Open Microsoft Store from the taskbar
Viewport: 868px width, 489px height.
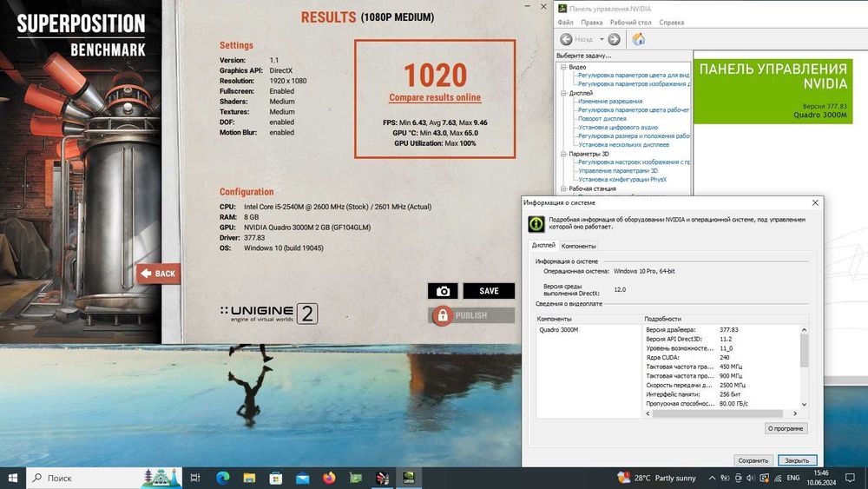click(276, 478)
